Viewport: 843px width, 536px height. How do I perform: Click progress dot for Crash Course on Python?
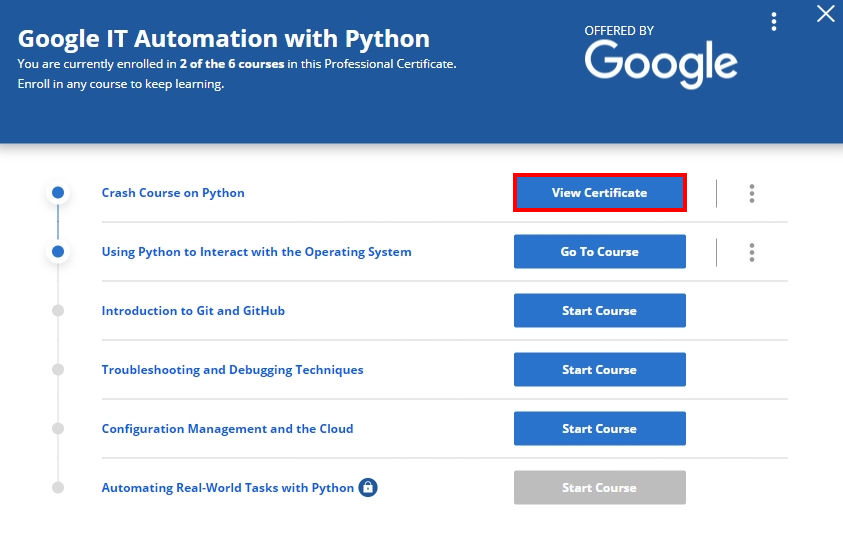point(58,192)
